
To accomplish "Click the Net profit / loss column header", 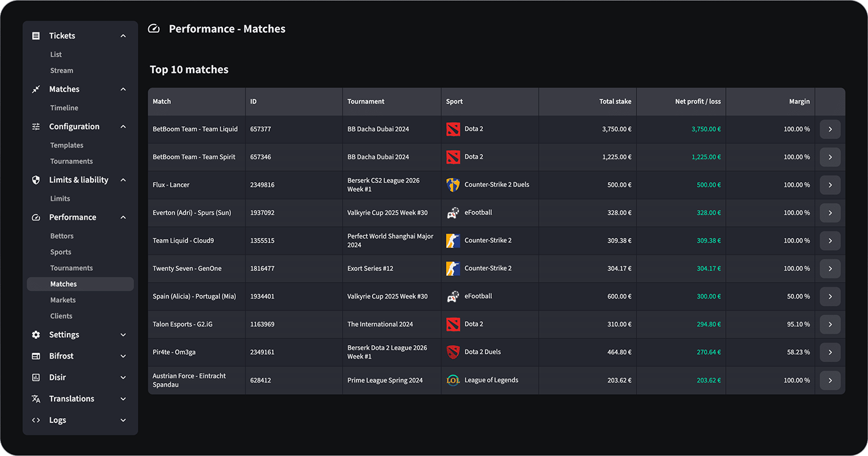I will (x=698, y=102).
